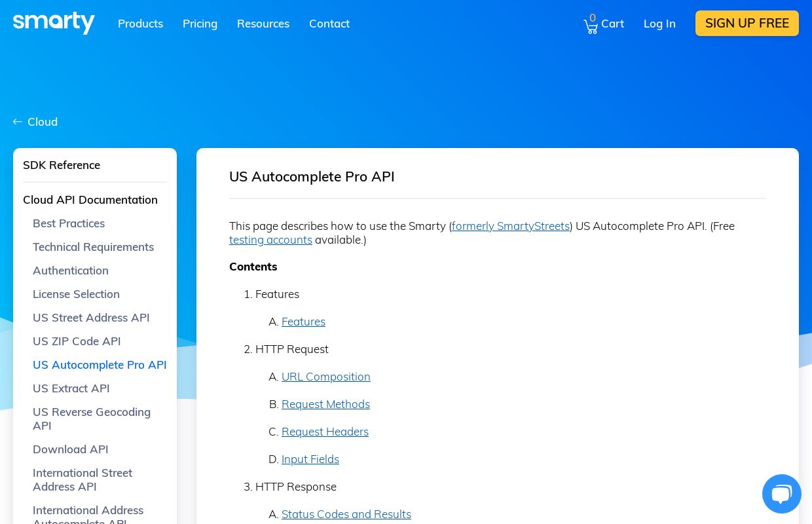Click the HTTP Request list item
This screenshot has height=524, width=812.
click(292, 349)
